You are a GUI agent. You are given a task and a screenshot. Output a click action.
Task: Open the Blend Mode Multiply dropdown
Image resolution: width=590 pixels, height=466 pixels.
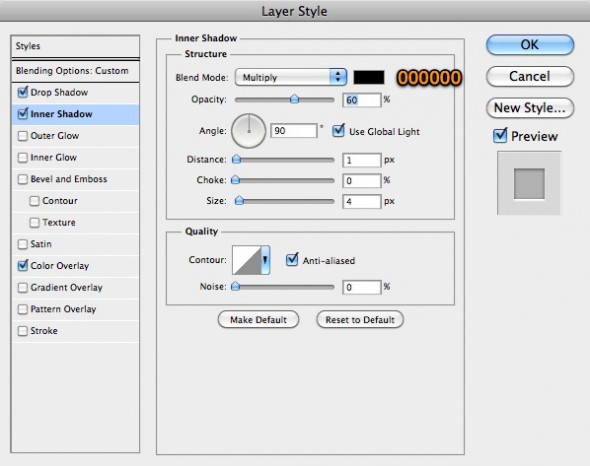tap(290, 77)
